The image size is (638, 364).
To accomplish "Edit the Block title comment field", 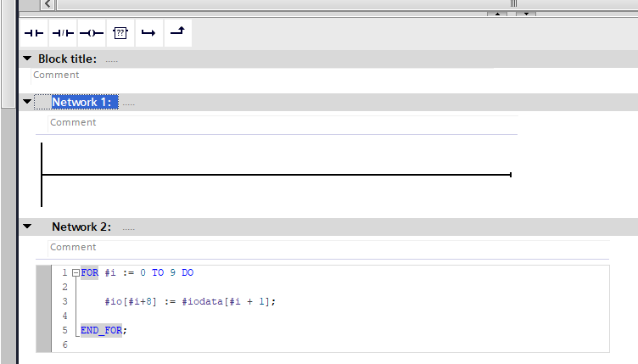I will [x=262, y=75].
